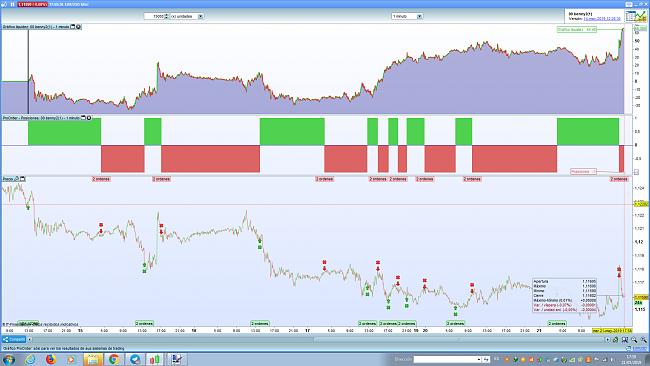Image resolution: width=650 pixels, height=366 pixels.
Task: Open the last taskbar app icon with a pen
Action: pyautogui.click(x=177, y=359)
